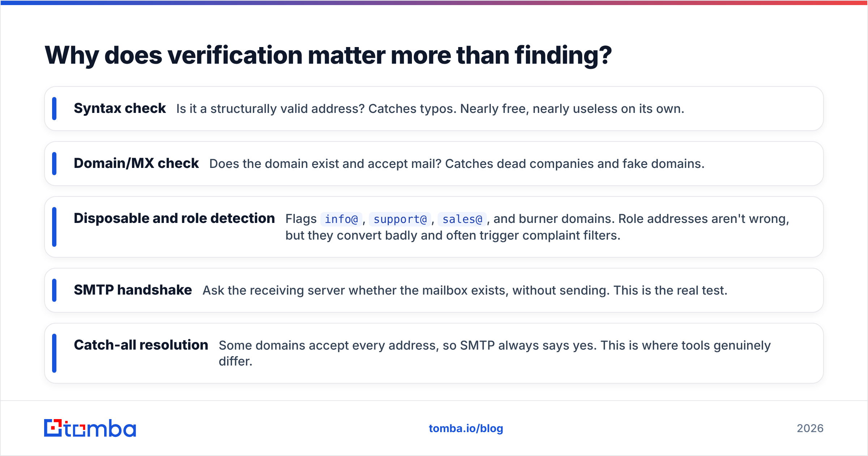Click the 2026 year label
Screen dimensions: 868x456
(810, 428)
